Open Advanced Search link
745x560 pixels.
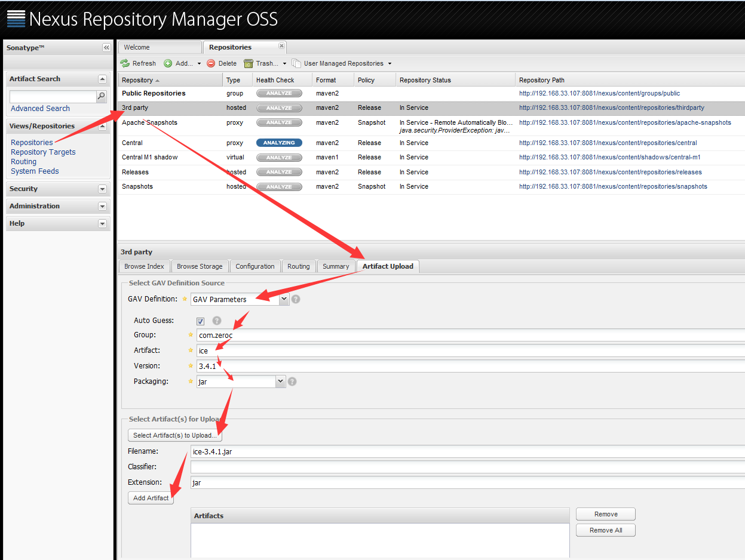(40, 108)
